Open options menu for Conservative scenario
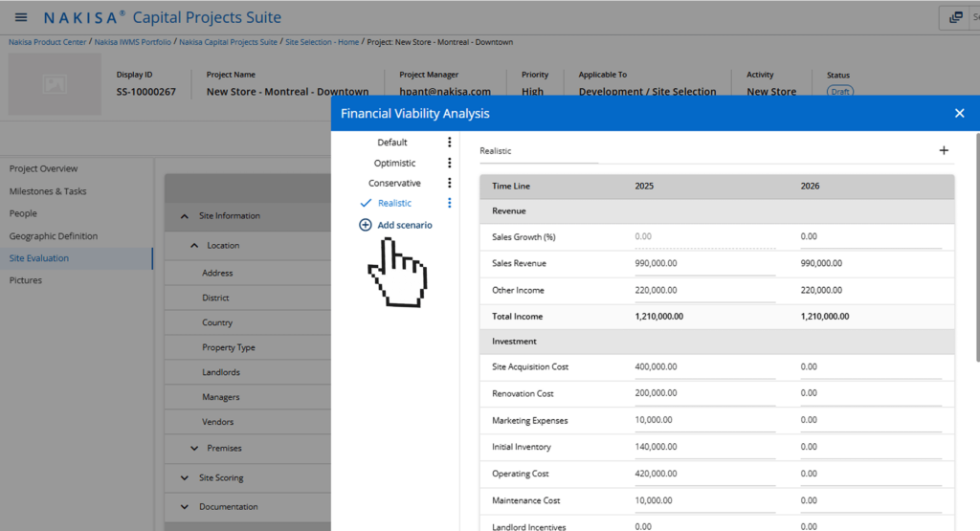The height and width of the screenshot is (531, 980). pos(450,183)
